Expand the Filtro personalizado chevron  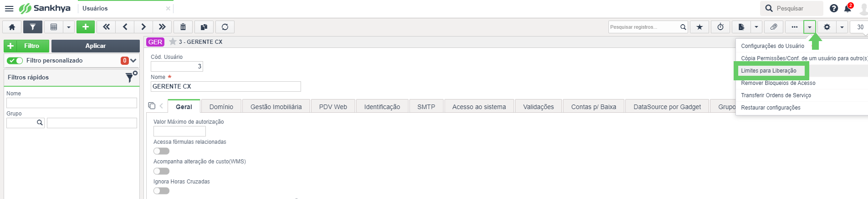133,61
